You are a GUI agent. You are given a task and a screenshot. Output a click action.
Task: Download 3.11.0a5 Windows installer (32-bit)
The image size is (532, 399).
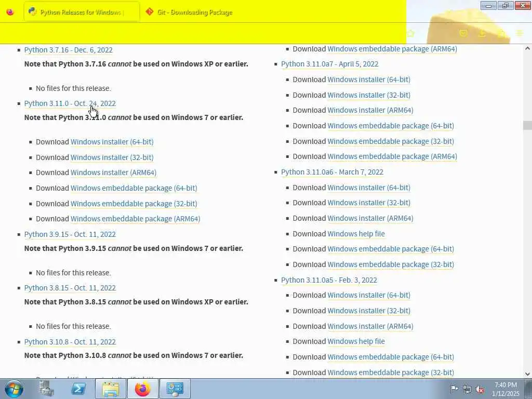click(369, 311)
